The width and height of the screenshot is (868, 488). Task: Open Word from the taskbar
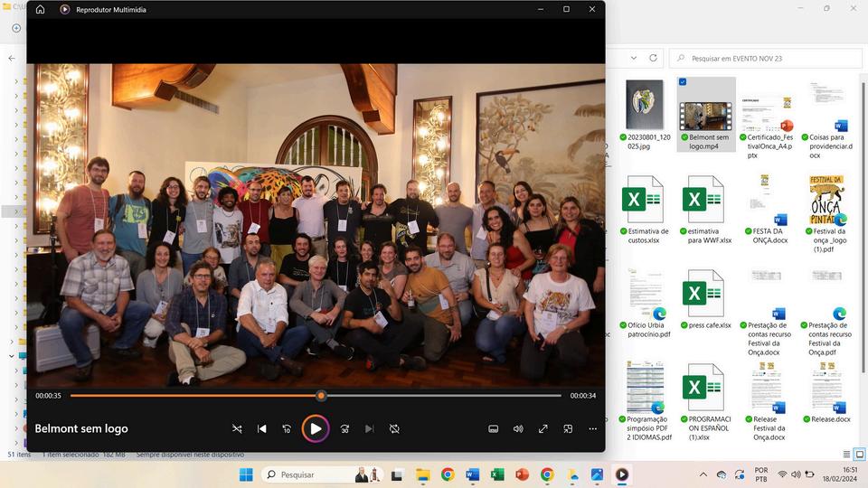pos(472,474)
